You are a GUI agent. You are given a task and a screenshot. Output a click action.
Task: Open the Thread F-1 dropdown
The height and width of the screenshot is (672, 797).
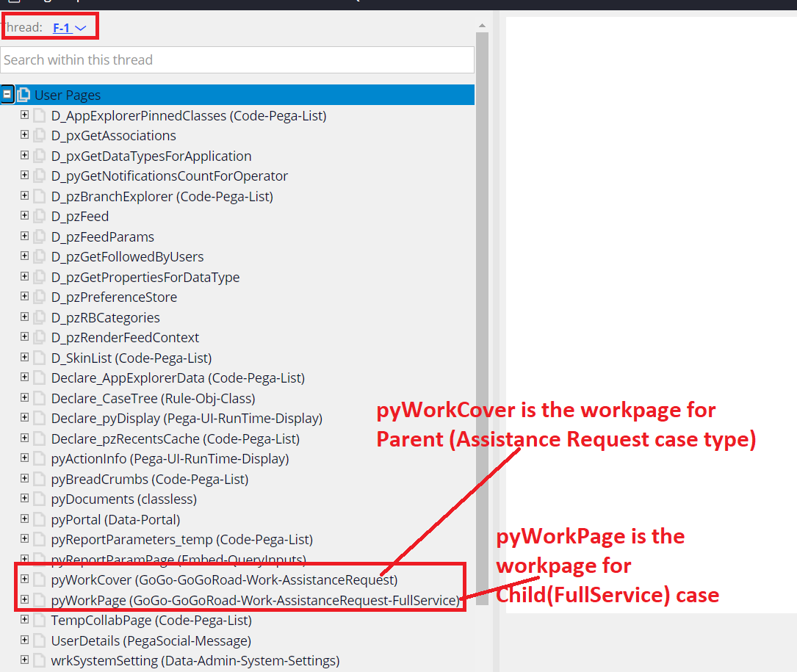pyautogui.click(x=82, y=26)
